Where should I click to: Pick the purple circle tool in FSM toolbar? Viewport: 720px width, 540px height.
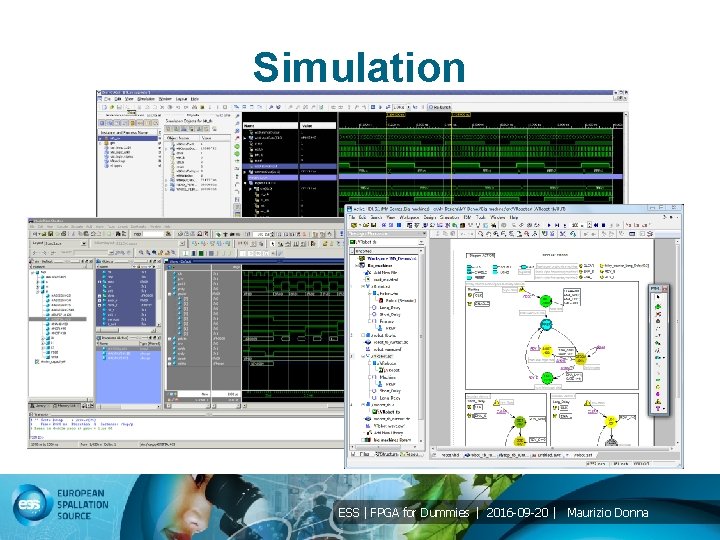click(658, 394)
